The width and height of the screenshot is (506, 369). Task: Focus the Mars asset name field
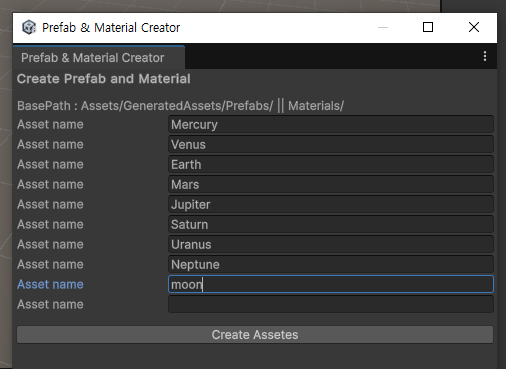(331, 184)
